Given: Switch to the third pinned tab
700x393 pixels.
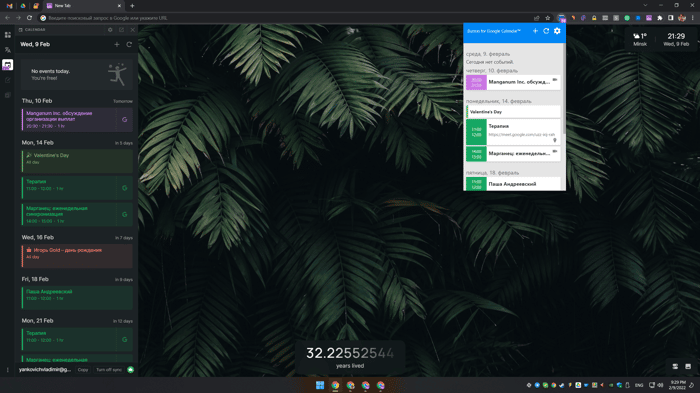Looking at the screenshot, I should click(x=36, y=6).
